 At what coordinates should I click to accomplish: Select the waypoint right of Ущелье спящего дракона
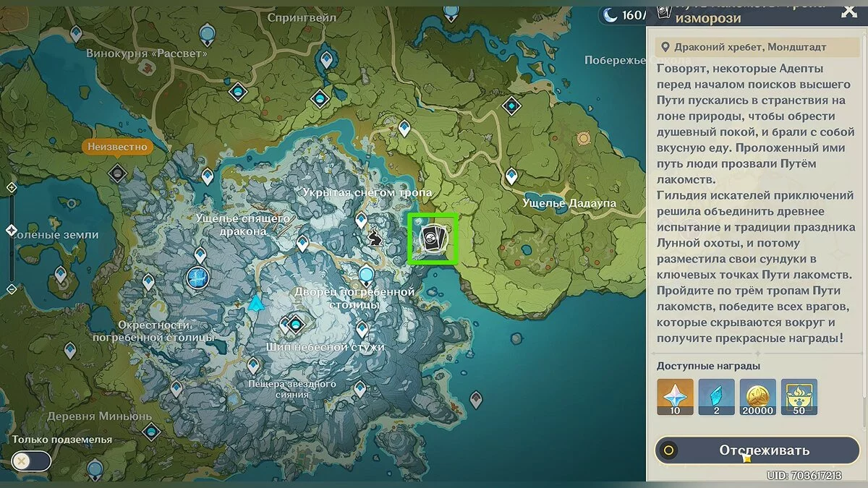pyautogui.click(x=302, y=243)
